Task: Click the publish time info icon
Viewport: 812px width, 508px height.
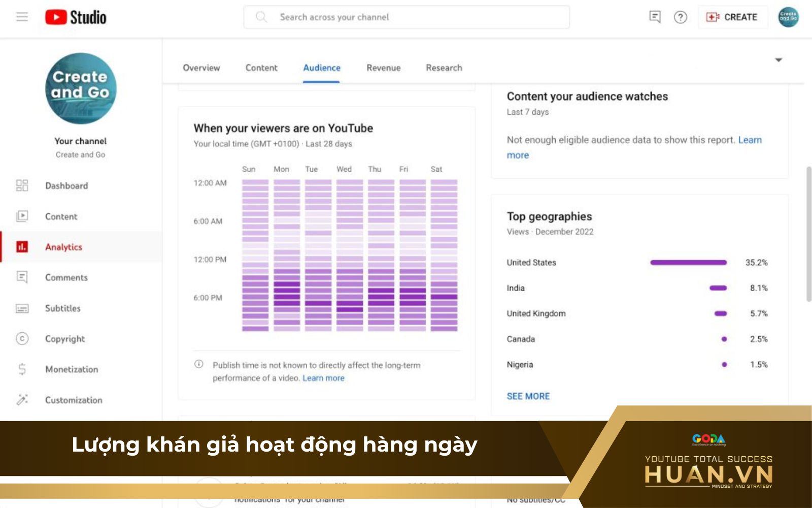Action: (199, 364)
